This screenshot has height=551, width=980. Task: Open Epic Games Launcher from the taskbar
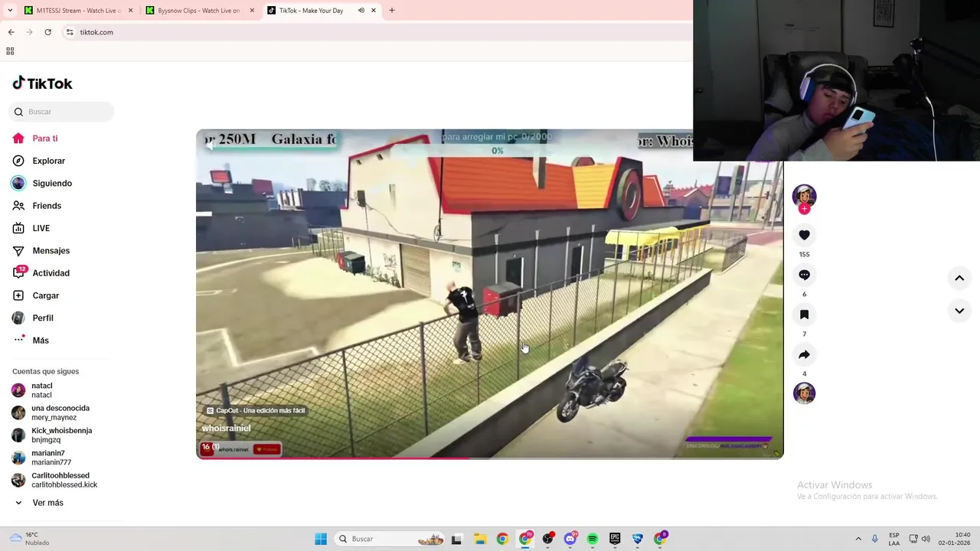click(615, 539)
